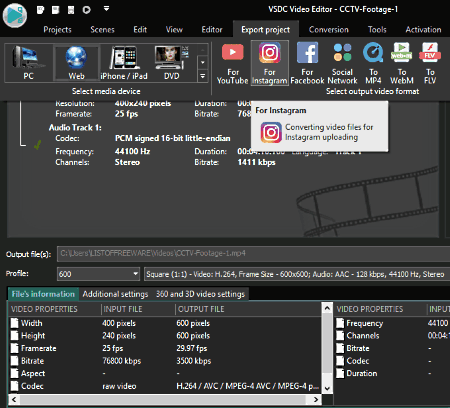
Task: Open the quick access toolbar customize arrow
Action: point(106,8)
